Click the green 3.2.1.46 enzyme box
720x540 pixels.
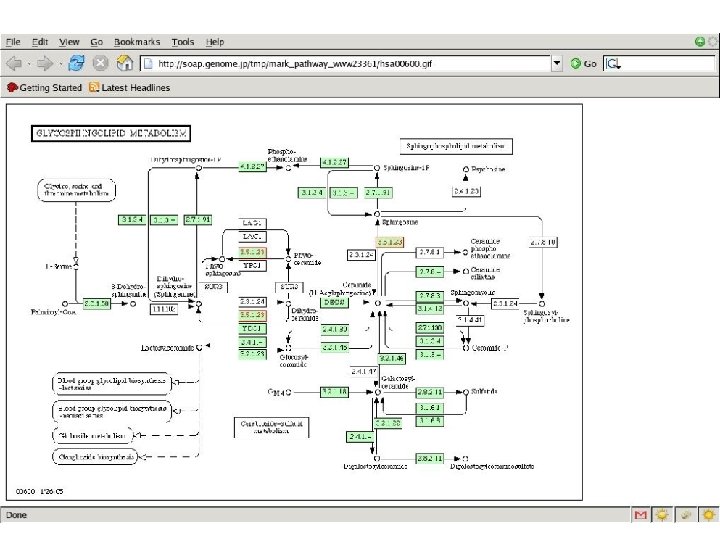tap(392, 359)
